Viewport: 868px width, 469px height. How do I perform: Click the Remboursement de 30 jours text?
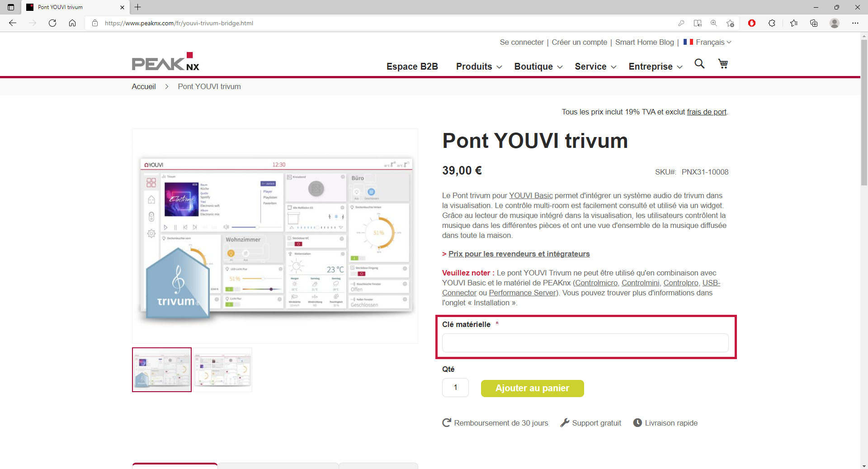[501, 423]
